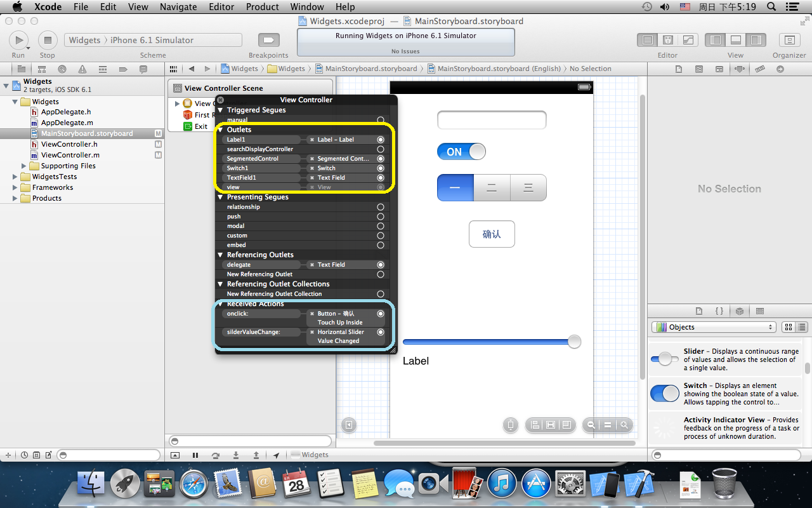Show the Breakpoint navigator
The image size is (812, 508).
(x=123, y=69)
